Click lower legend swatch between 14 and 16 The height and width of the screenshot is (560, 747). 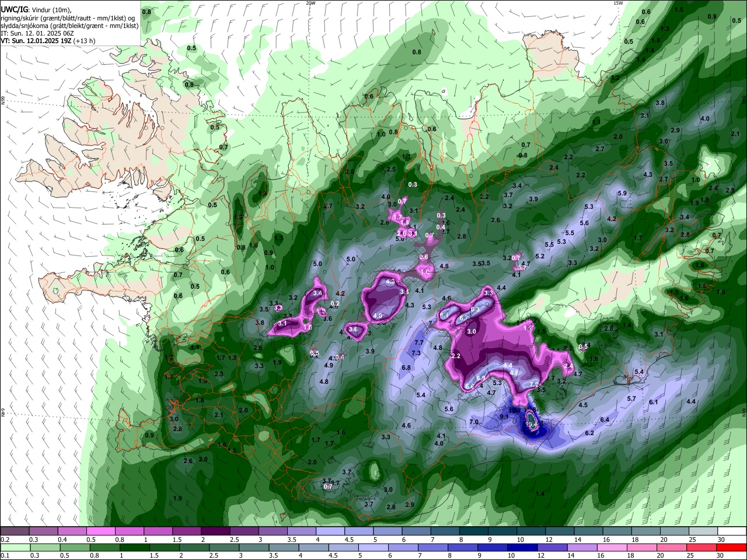(x=582, y=547)
